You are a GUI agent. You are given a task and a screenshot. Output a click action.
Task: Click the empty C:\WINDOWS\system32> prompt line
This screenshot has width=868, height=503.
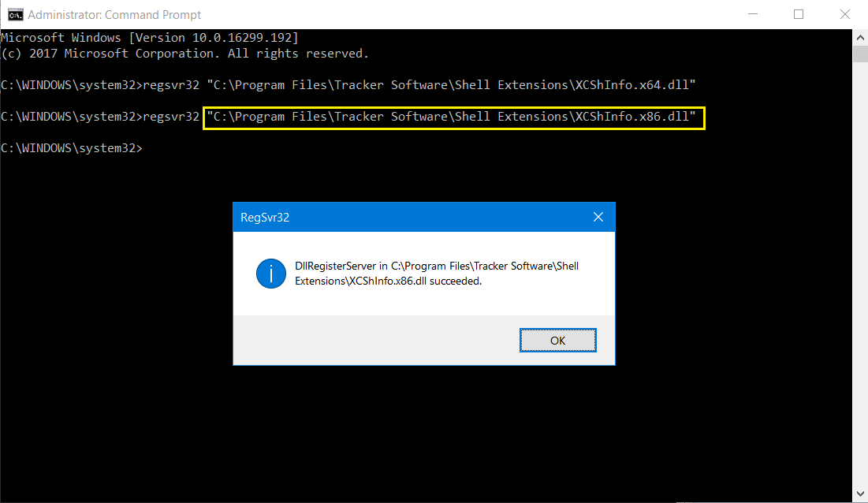point(72,148)
